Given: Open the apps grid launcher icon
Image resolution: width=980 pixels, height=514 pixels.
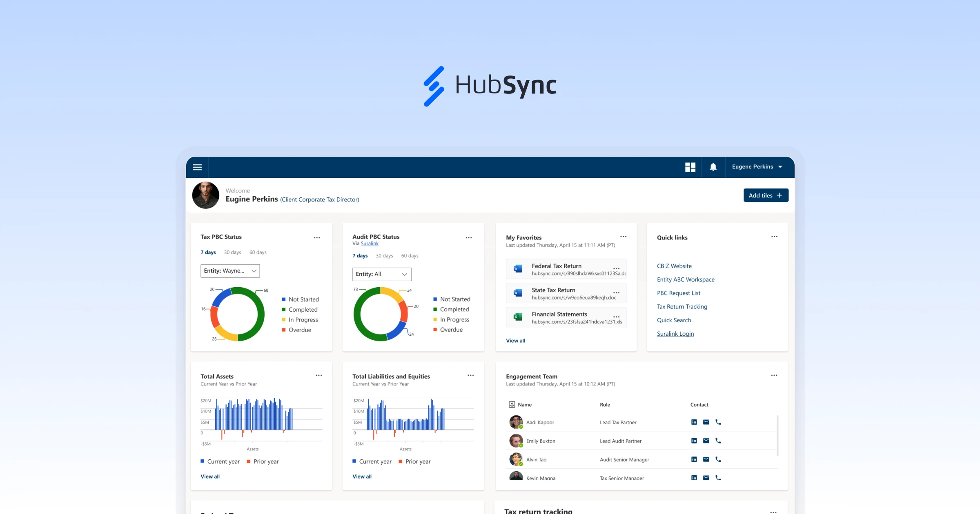Looking at the screenshot, I should click(690, 167).
